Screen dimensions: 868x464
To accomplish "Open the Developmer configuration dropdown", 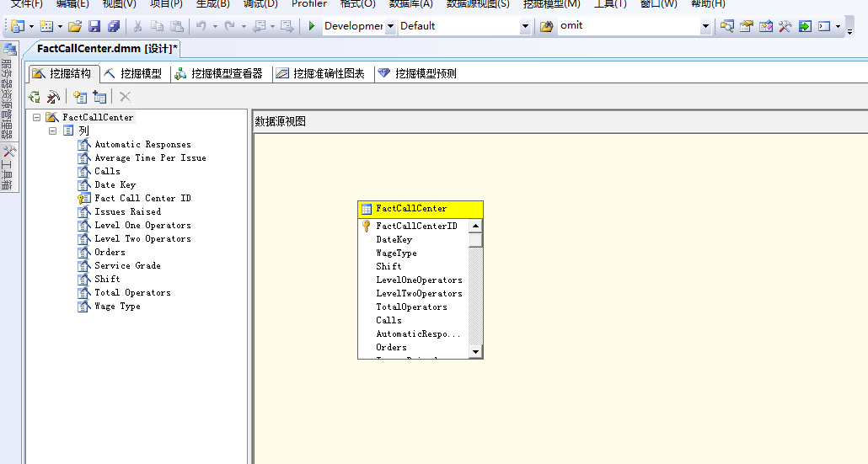I will [390, 26].
